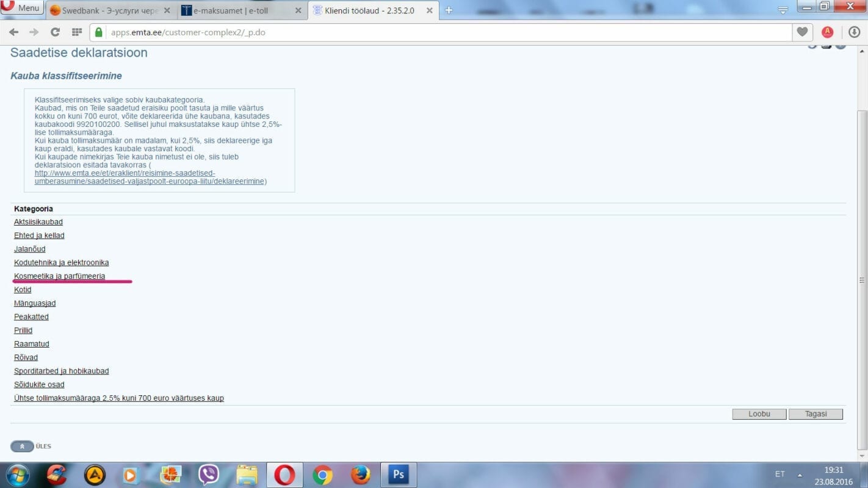The image size is (868, 488).
Task: Click the browser reload icon
Action: [x=55, y=32]
